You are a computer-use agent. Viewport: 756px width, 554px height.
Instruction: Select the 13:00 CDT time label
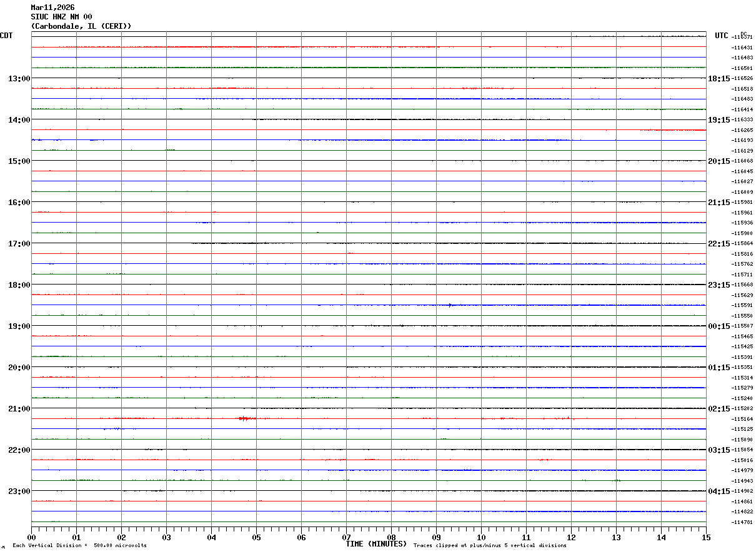(19, 78)
